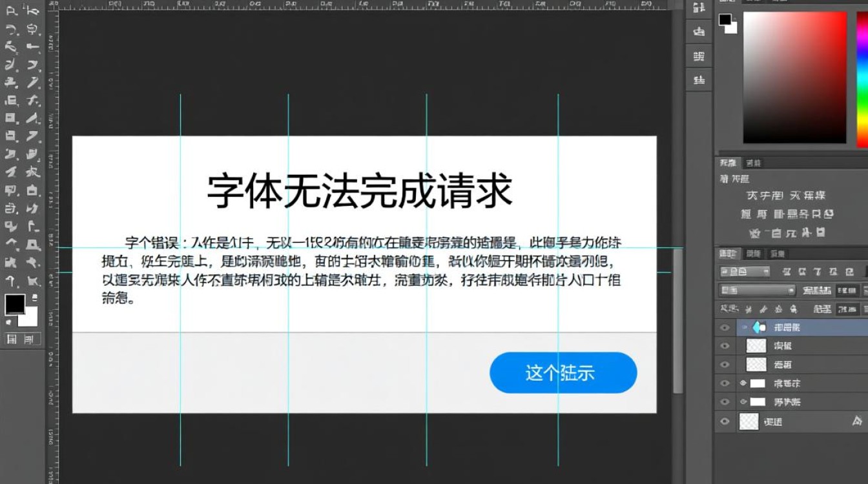This screenshot has height=484, width=868.
Task: Click the blue "这个提示" button in the dialog
Action: pyautogui.click(x=563, y=373)
